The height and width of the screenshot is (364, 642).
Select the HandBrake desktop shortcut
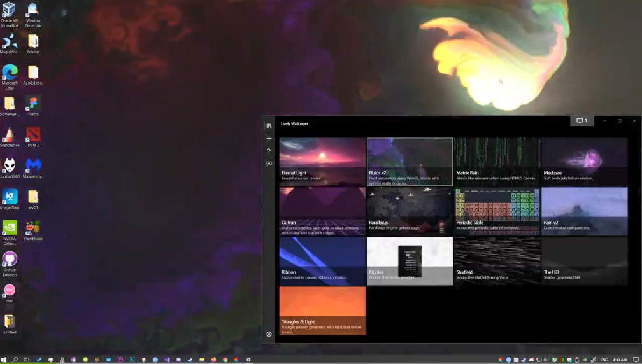click(x=33, y=230)
